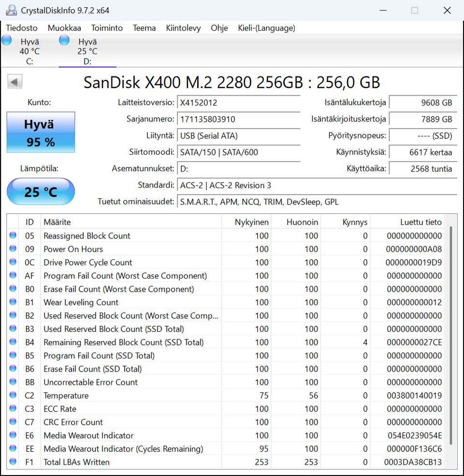This screenshot has height=476, width=464.
Task: Go to previous disk with back arrow
Action: click(14, 82)
